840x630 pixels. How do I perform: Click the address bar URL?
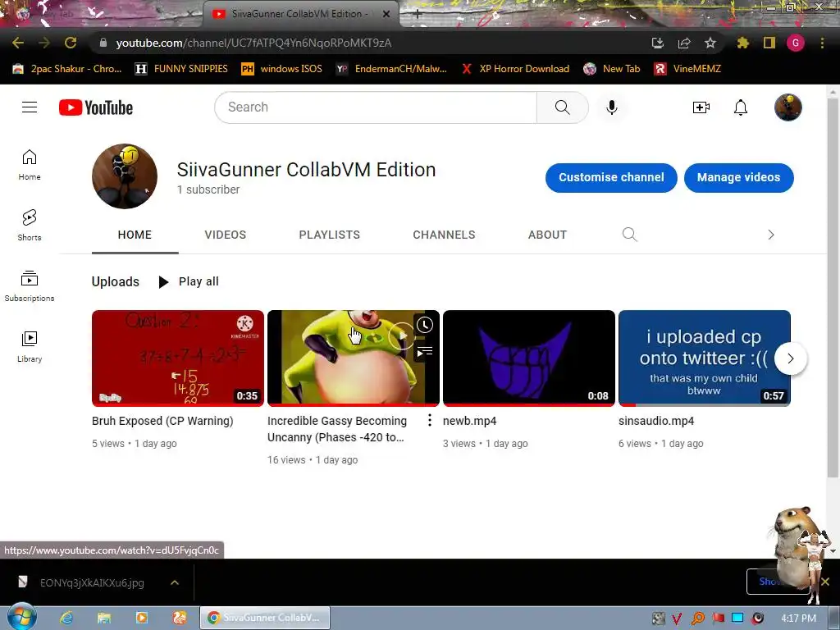[x=253, y=43]
